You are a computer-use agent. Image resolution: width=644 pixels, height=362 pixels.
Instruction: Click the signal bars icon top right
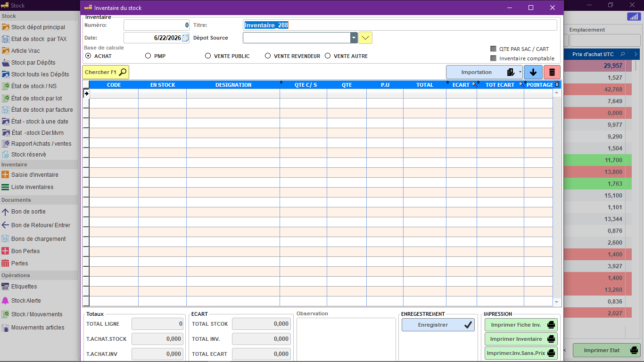pos(633,16)
